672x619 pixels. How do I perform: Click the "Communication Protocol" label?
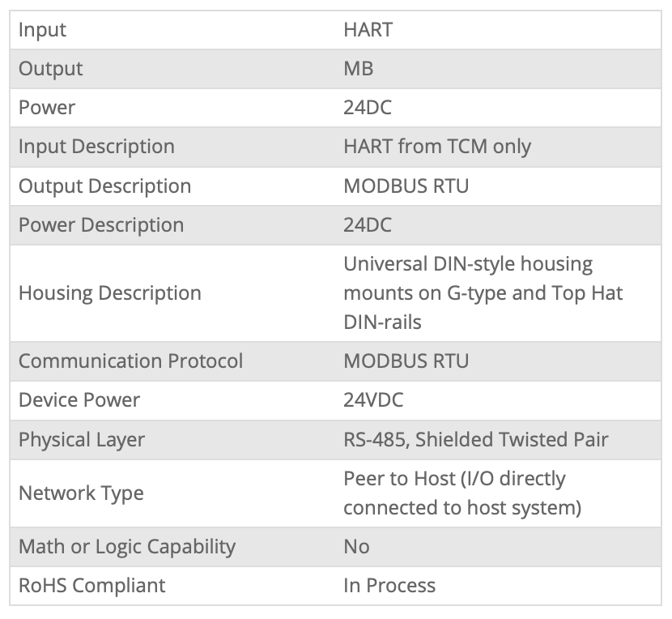(x=130, y=361)
